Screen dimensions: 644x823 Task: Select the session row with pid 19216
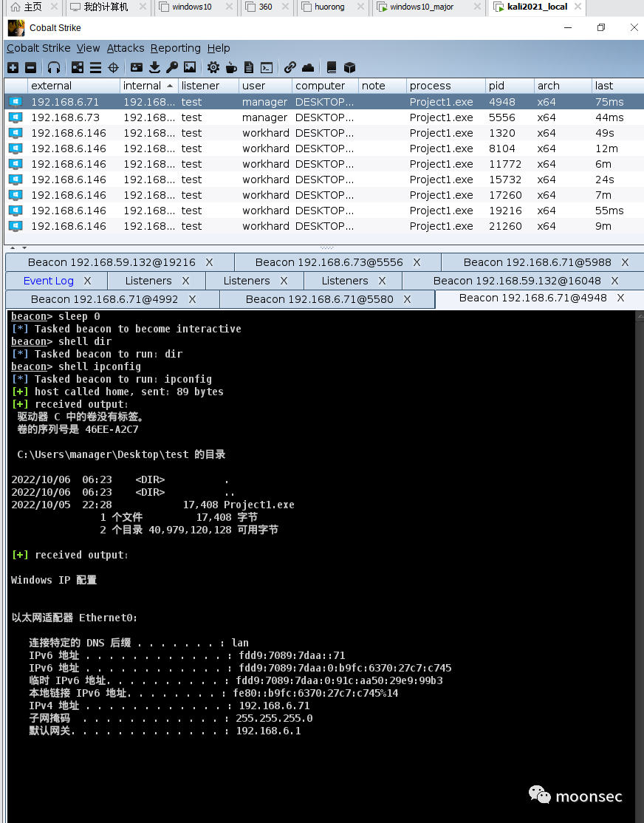pyautogui.click(x=323, y=211)
